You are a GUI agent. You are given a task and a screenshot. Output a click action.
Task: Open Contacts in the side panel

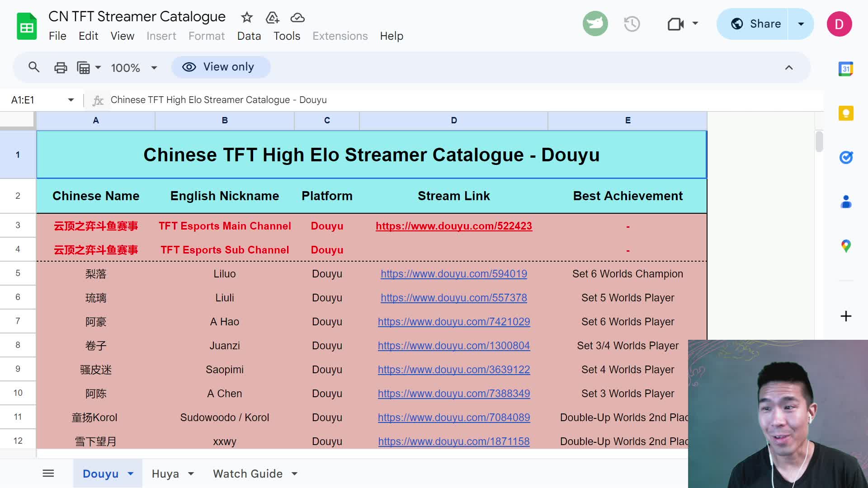pos(845,202)
